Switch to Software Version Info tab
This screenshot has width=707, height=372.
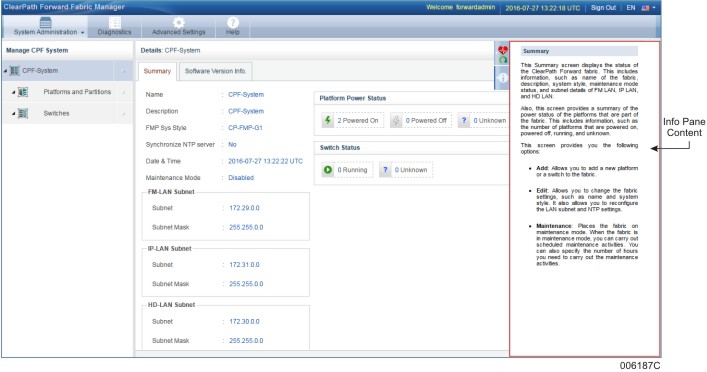point(216,71)
